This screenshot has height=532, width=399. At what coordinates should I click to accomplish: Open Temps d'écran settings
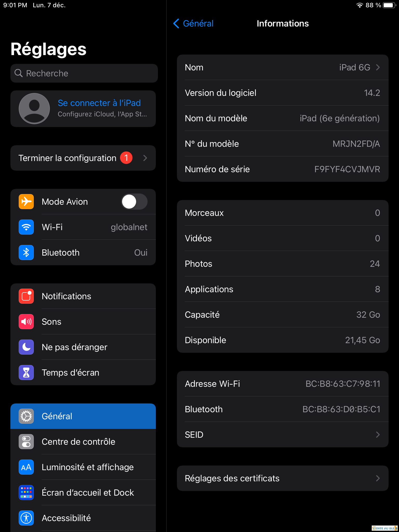(83, 373)
